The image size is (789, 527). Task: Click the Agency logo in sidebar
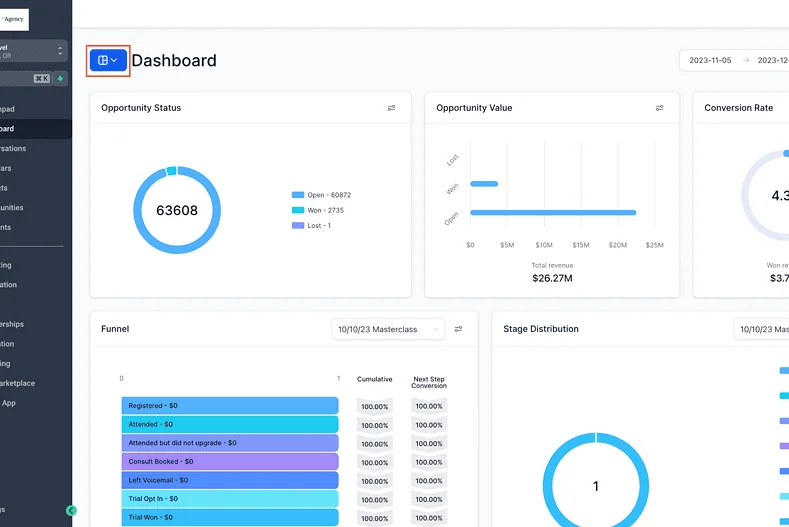click(14, 19)
